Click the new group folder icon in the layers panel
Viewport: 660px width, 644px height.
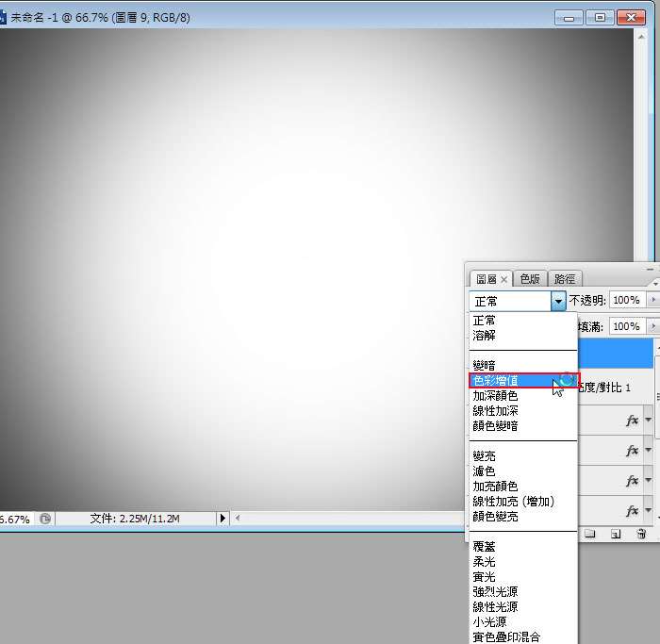pos(591,534)
